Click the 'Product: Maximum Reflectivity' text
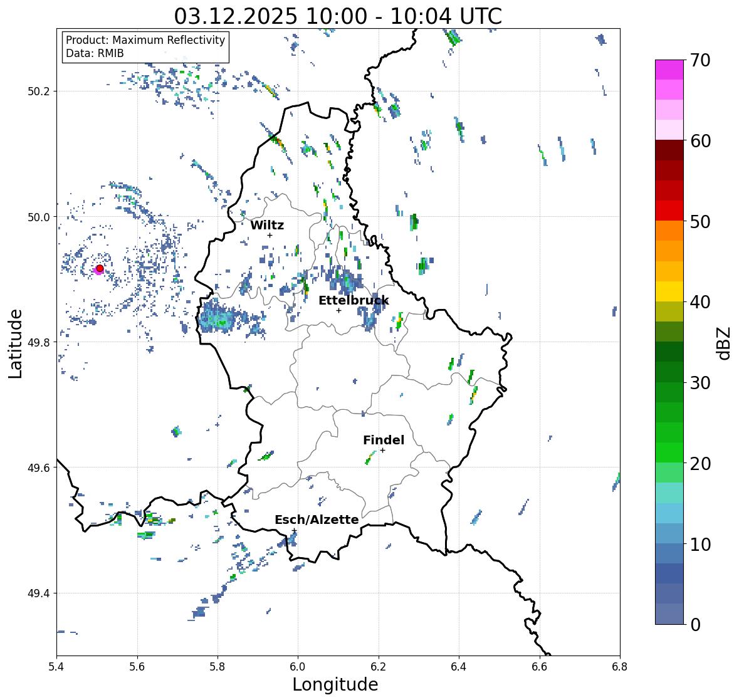739x700 pixels. click(x=145, y=40)
